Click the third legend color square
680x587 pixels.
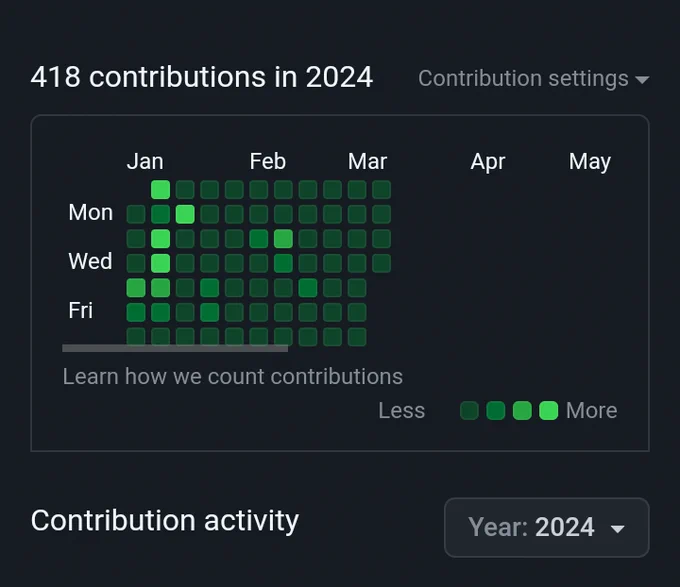click(x=522, y=411)
